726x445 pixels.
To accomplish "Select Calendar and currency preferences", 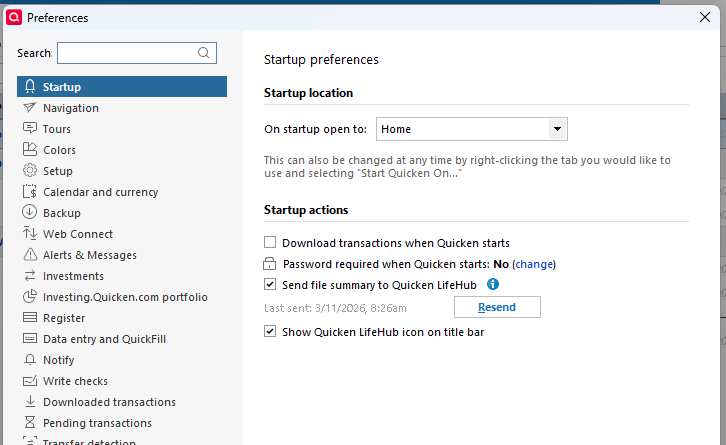I will (x=100, y=192).
